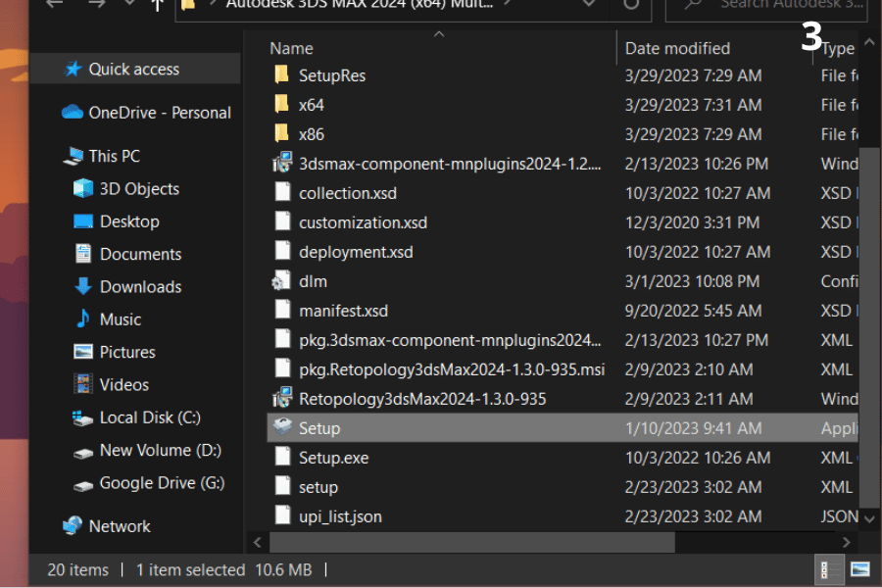The height and width of the screenshot is (588, 882).
Task: Select the dlm configuration file icon
Action: (282, 281)
